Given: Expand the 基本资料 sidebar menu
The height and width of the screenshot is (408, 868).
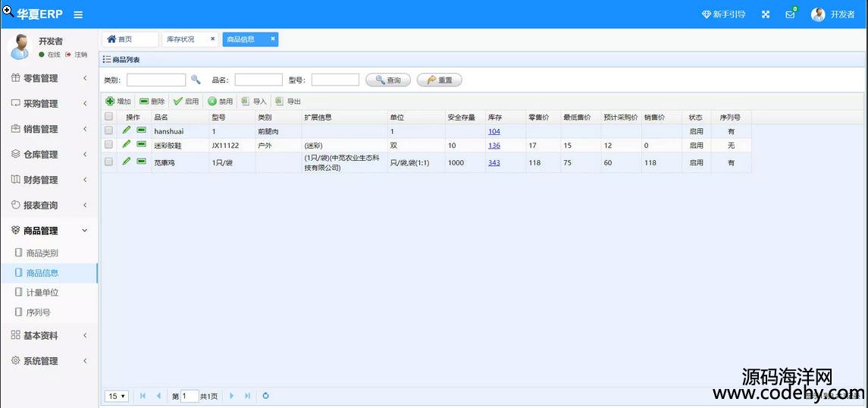Looking at the screenshot, I should [x=49, y=335].
